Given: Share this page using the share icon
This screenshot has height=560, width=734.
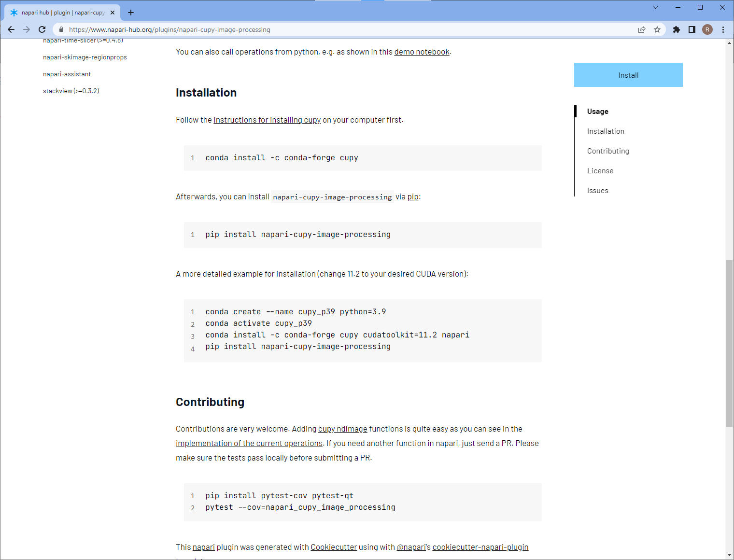Looking at the screenshot, I should point(642,29).
